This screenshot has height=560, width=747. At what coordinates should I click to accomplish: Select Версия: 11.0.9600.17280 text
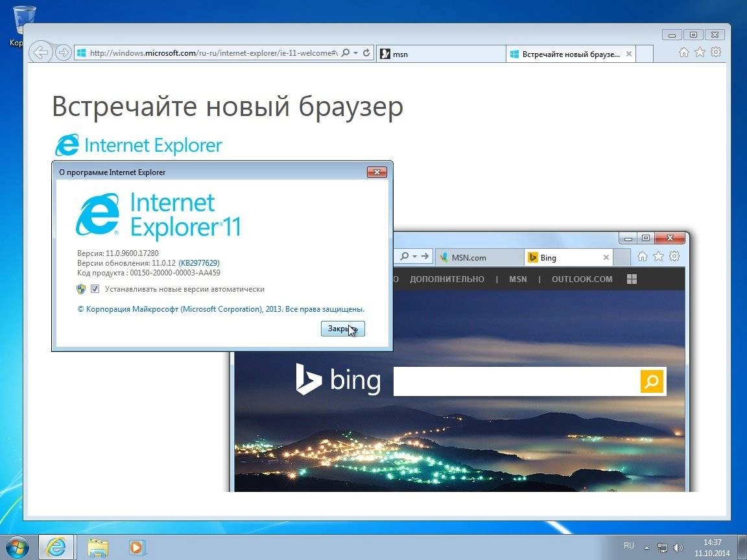117,253
